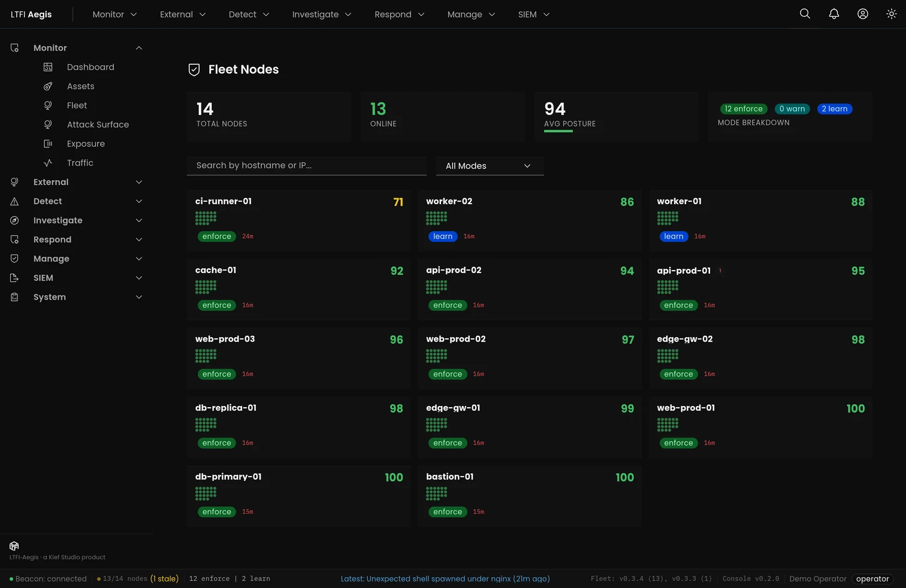
Task: Click the learn badge on worker-02
Action: (x=443, y=237)
